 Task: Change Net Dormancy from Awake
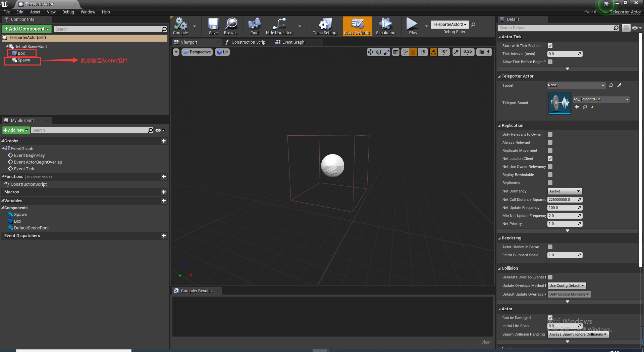click(565, 191)
